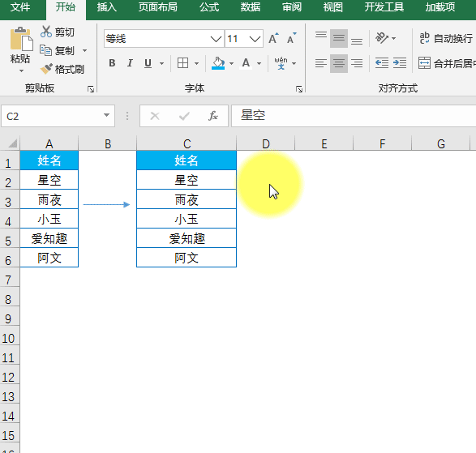Screen dimensions: 476x453
Task: Switch to the 页面布局 tab
Action: [158, 7]
